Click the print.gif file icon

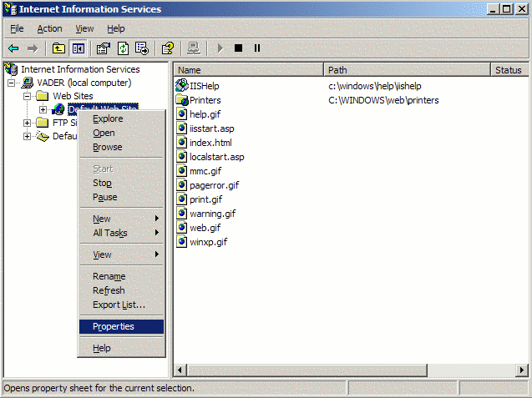tap(182, 199)
